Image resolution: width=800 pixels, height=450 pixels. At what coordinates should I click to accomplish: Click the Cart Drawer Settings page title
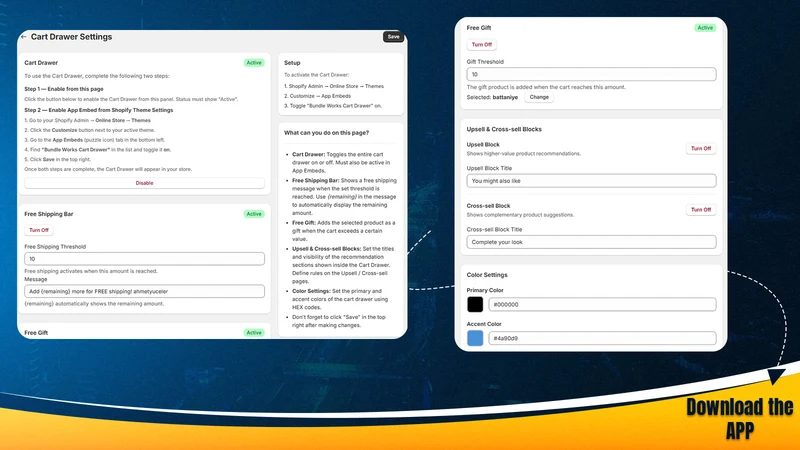click(71, 37)
